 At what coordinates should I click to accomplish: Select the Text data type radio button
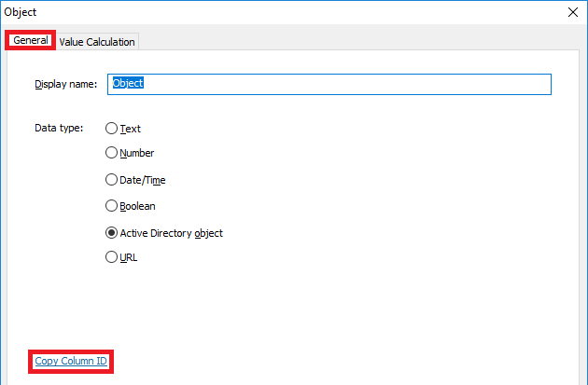pyautogui.click(x=111, y=129)
